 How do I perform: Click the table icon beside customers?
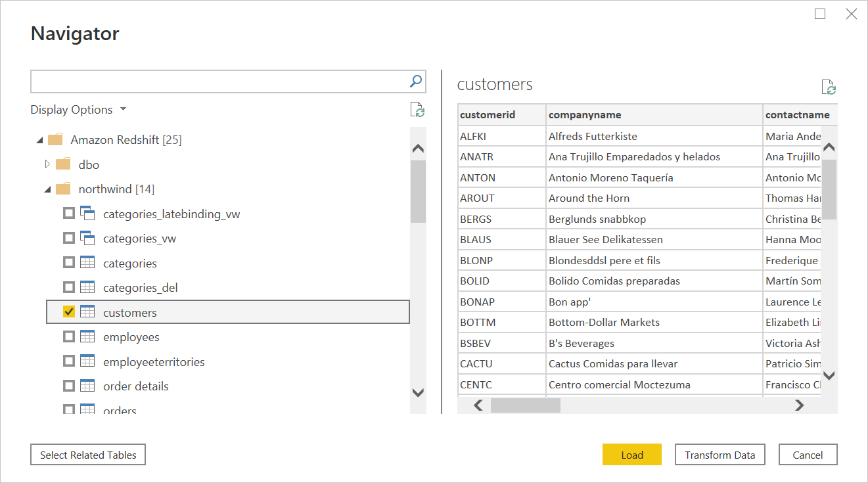[x=87, y=311]
